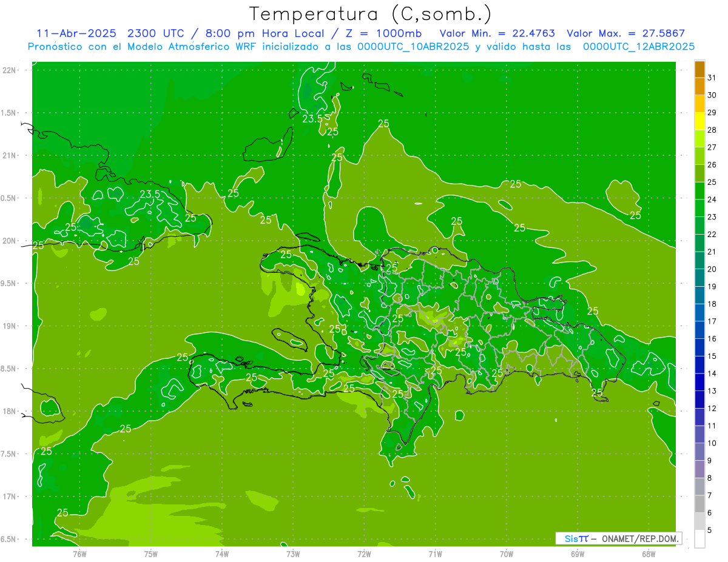Click the '20N' latitude axis label
The height and width of the screenshot is (562, 728).
[9, 241]
